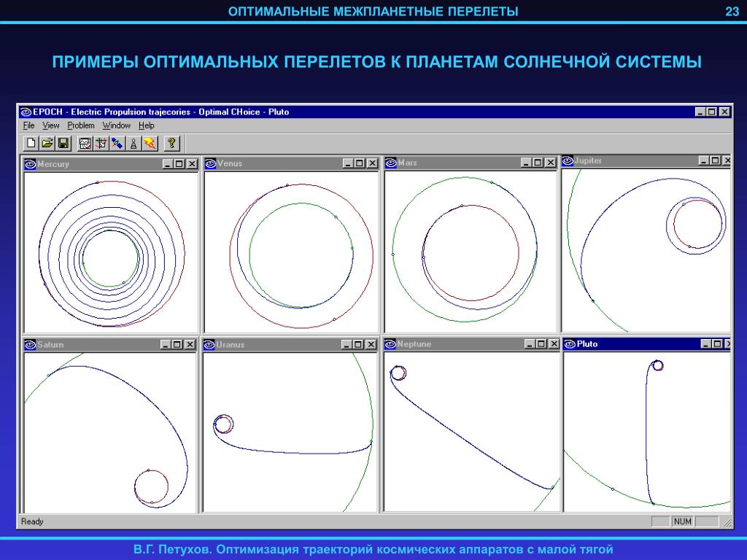Save using the floppy disk icon

click(x=63, y=143)
